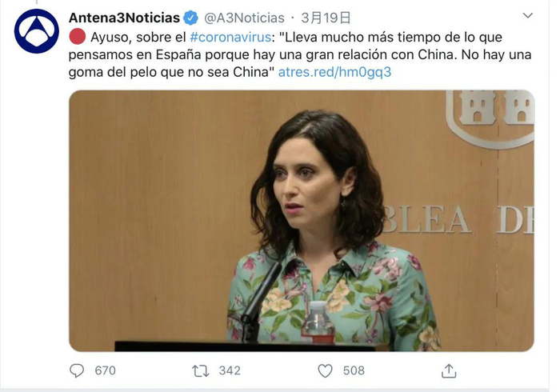Open the Antena3Noticias profile avatar

click(37, 31)
